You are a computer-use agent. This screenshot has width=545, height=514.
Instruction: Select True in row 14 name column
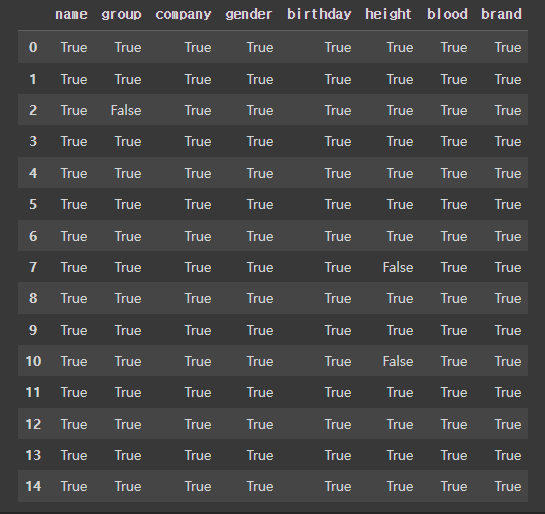74,487
